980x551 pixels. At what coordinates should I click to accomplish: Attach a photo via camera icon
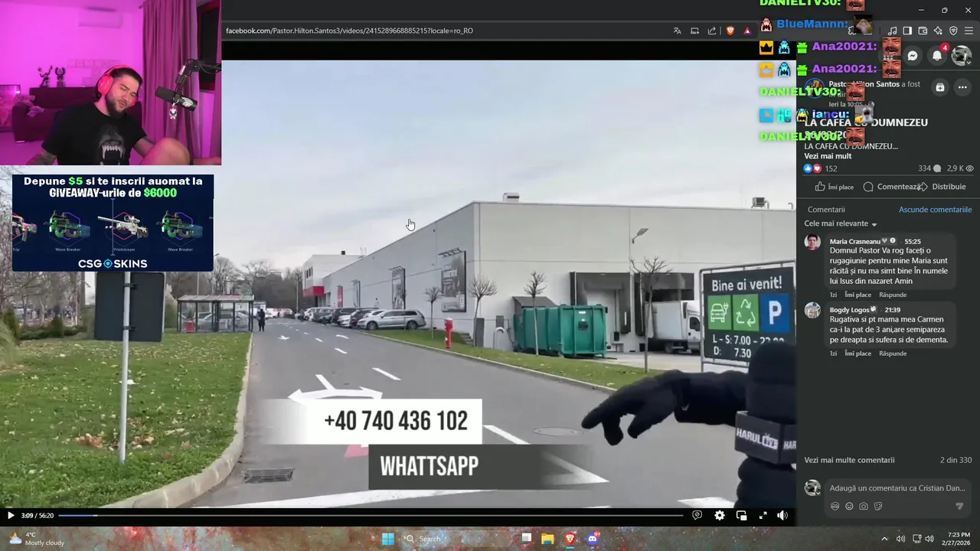point(864,506)
